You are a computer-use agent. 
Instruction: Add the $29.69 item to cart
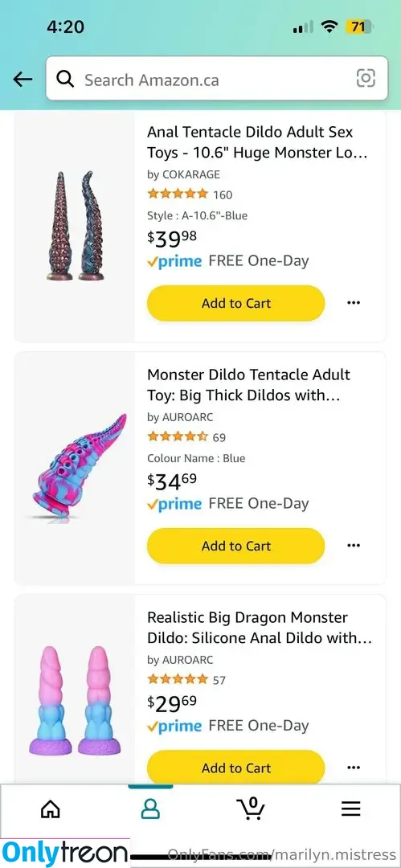point(236,768)
